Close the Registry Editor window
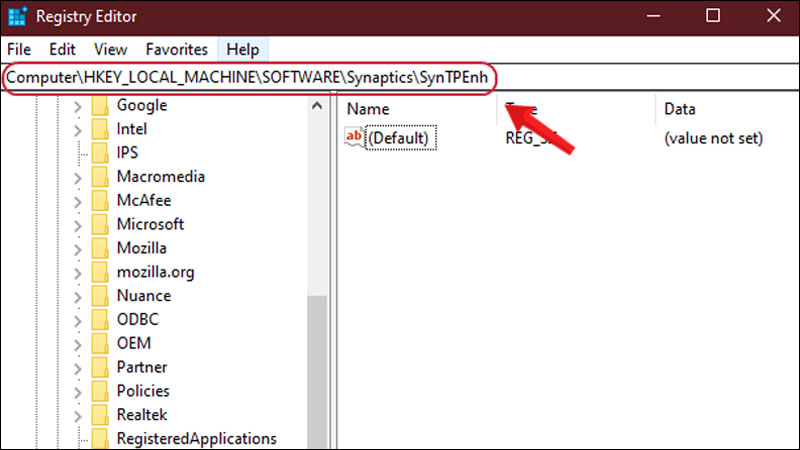 [x=773, y=16]
